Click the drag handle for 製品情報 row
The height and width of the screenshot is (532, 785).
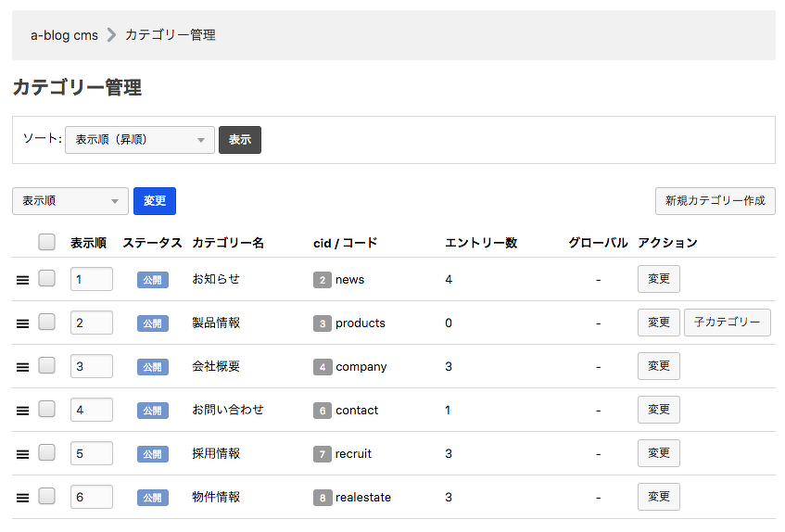click(x=23, y=323)
